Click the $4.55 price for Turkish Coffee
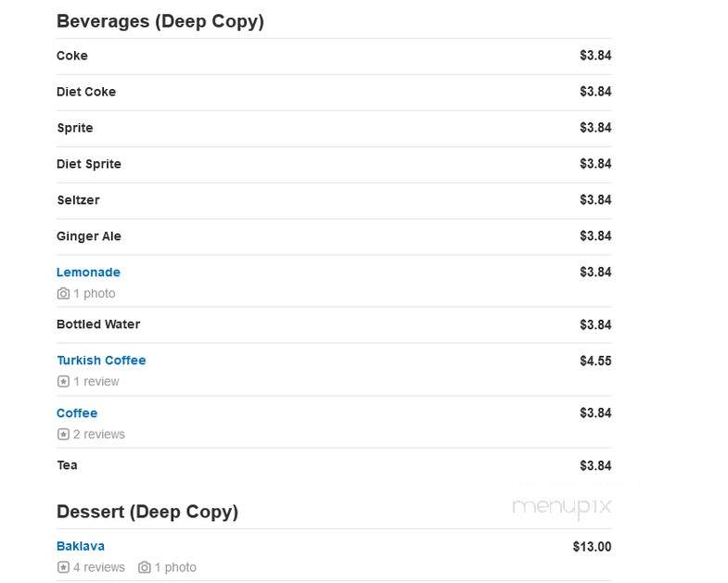 click(x=595, y=361)
